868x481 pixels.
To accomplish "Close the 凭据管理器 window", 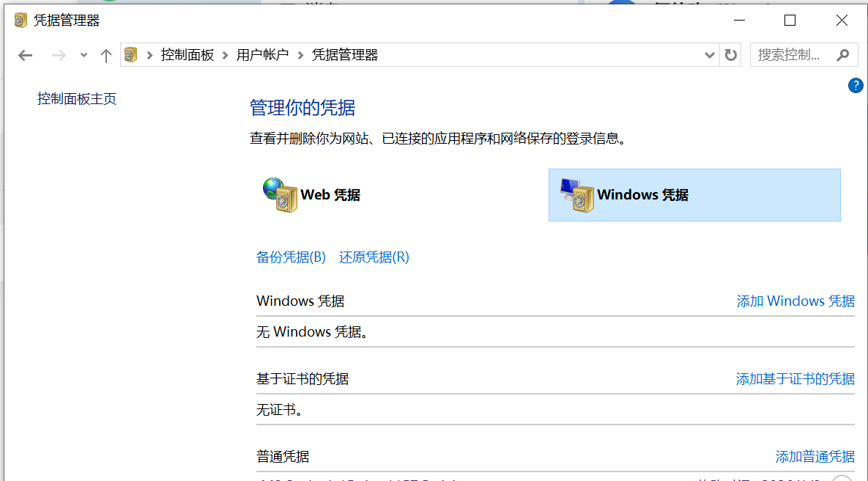I will pyautogui.click(x=842, y=21).
